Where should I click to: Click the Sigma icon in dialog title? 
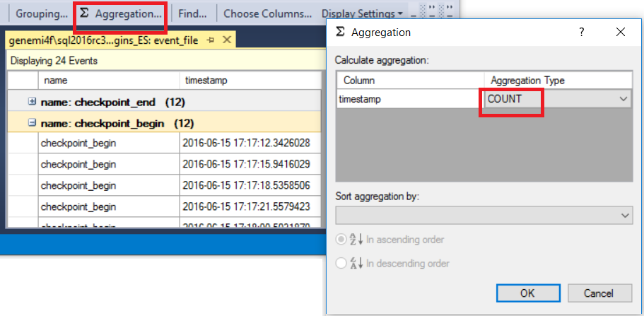pos(339,32)
